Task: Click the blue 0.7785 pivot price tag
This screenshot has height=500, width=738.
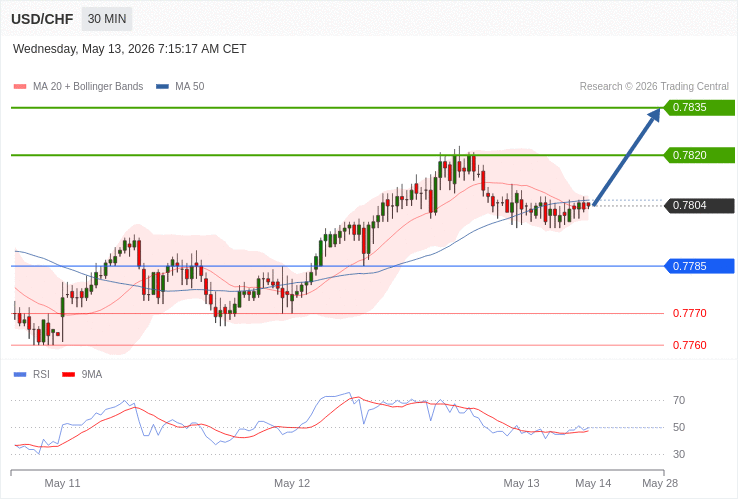Action: point(699,266)
